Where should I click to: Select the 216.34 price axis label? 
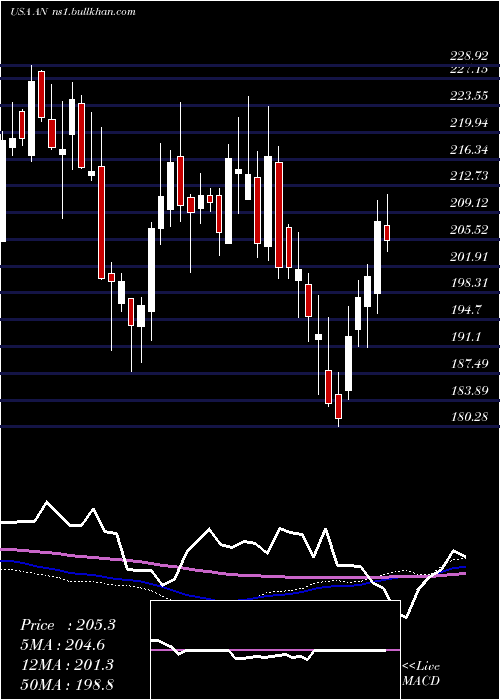click(x=469, y=149)
